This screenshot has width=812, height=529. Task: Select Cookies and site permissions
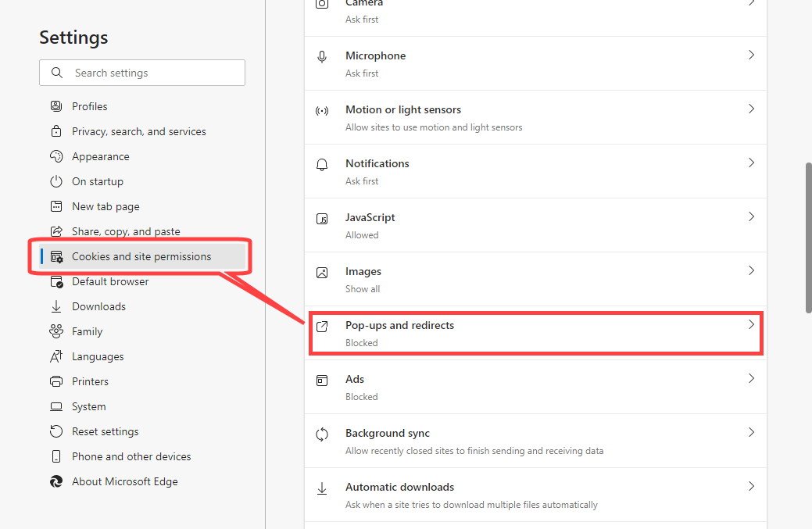tap(142, 257)
